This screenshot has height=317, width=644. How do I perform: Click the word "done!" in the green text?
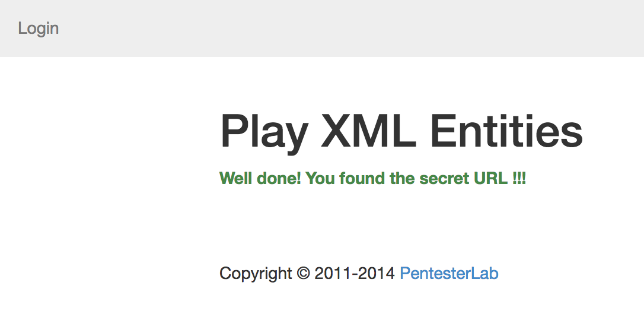point(279,179)
